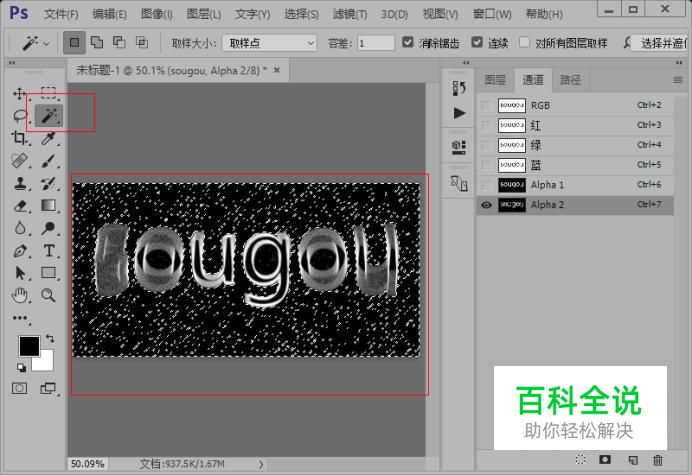
Task: Select the Eyedropper tool
Action: 48,138
